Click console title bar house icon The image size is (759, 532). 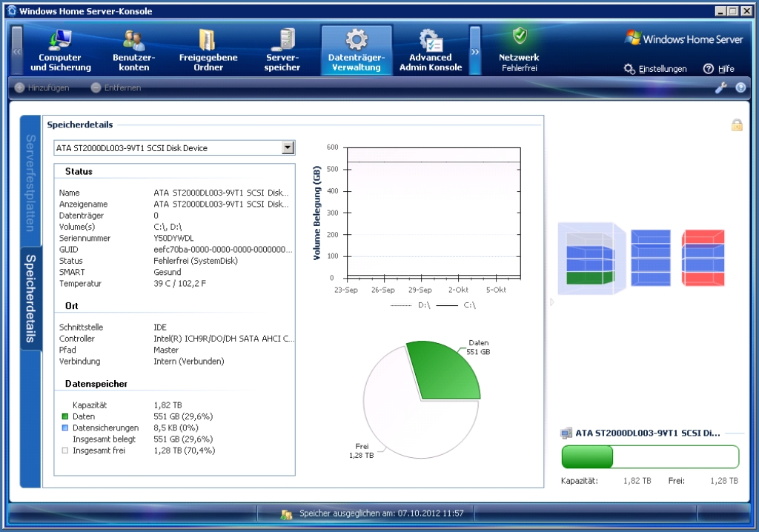12,10
